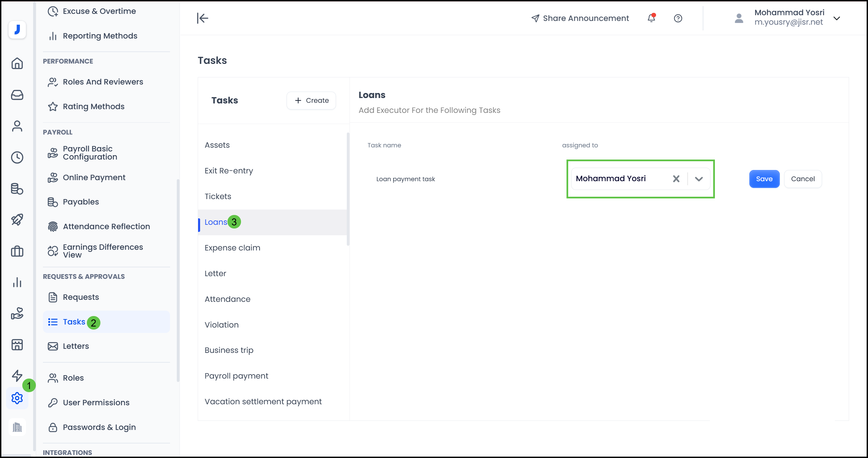The width and height of the screenshot is (868, 458).
Task: Click the task list scrollbar
Action: [x=348, y=189]
